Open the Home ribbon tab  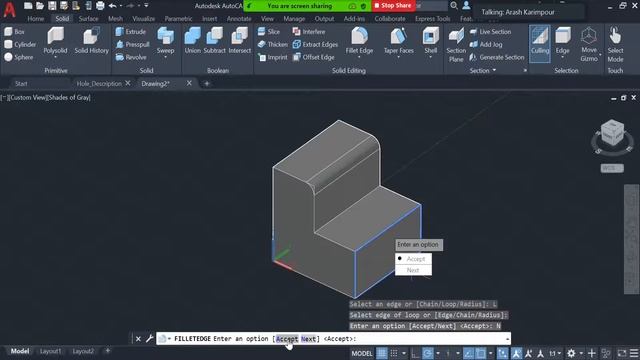(x=36, y=18)
